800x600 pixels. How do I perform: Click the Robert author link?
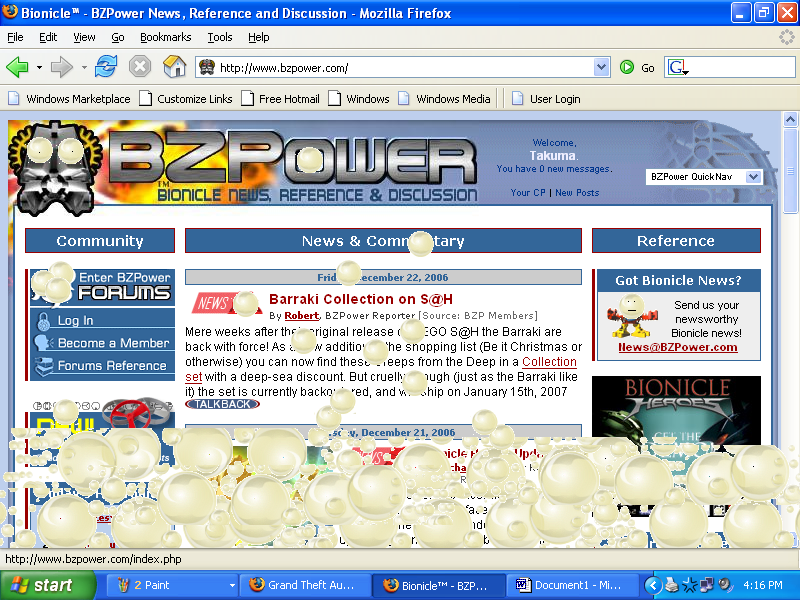click(302, 316)
